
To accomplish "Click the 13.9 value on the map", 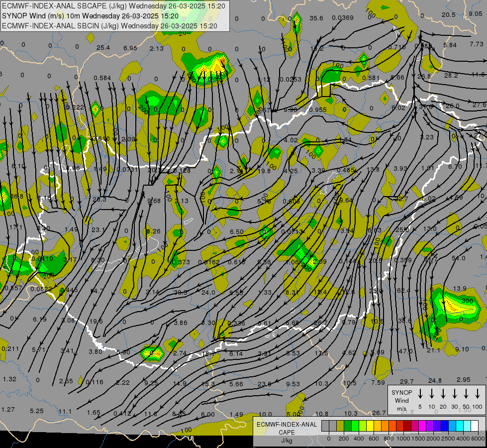I will point(460,289).
